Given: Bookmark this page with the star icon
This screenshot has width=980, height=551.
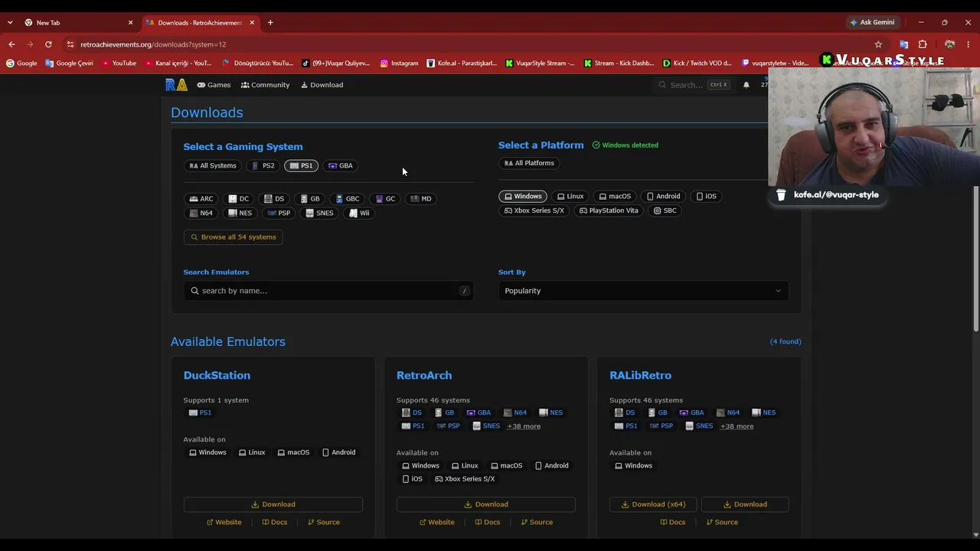Looking at the screenshot, I should click(878, 44).
